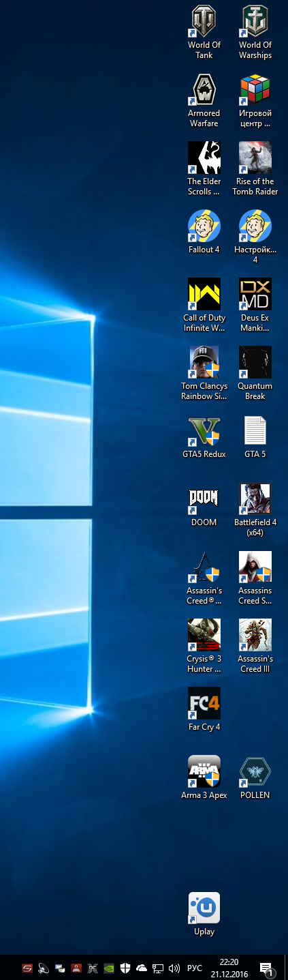The height and width of the screenshot is (980, 288).
Task: Select the Battlefield 4 (x64) icon
Action: point(255,500)
